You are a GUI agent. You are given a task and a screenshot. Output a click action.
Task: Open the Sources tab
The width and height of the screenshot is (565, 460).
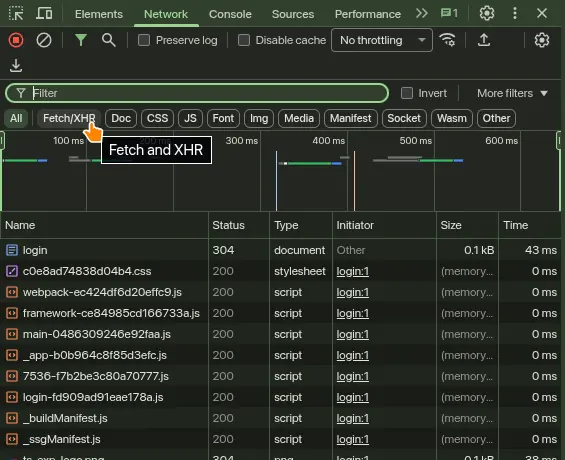[293, 14]
